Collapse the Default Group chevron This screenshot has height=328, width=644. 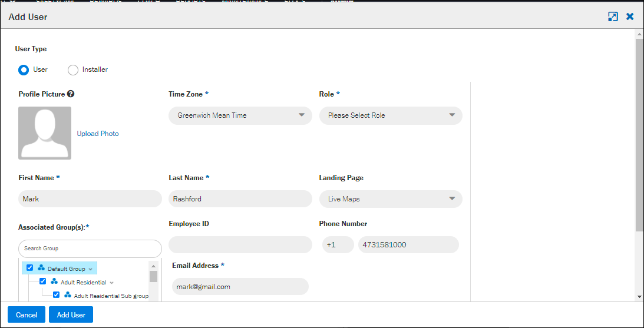(x=90, y=269)
